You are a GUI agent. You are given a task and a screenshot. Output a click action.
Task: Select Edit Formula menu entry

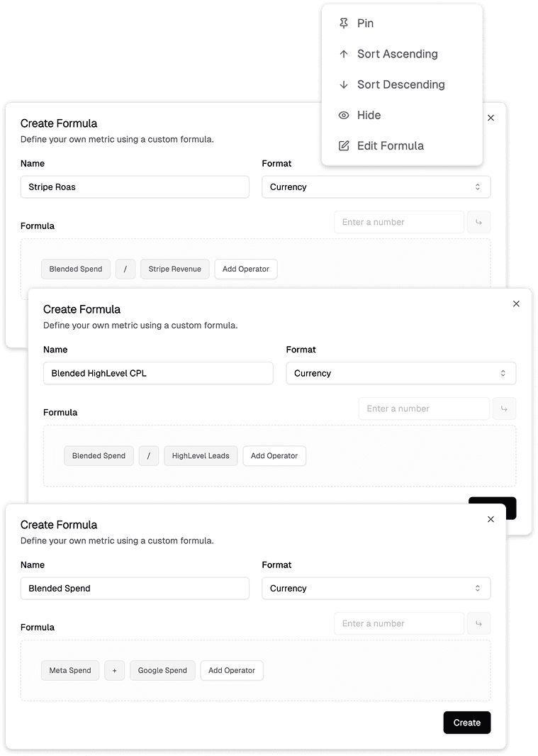pyautogui.click(x=390, y=145)
